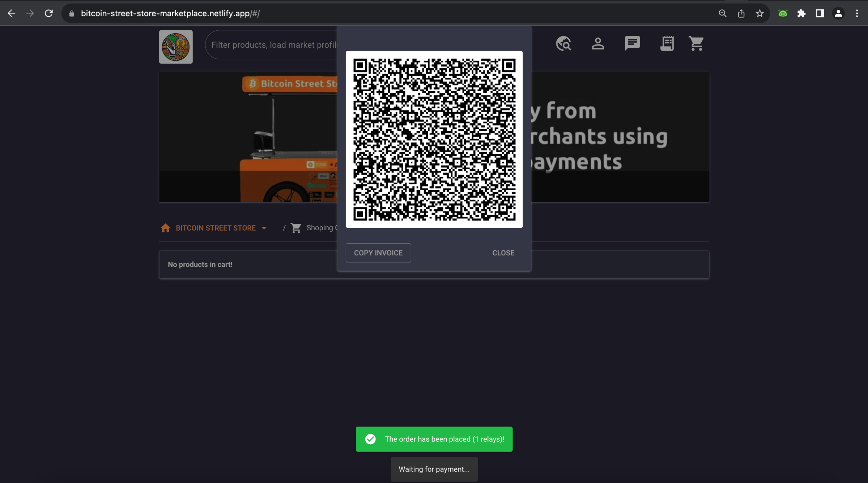The image size is (868, 483).
Task: Open the browser extensions puzzle icon
Action: 801,13
